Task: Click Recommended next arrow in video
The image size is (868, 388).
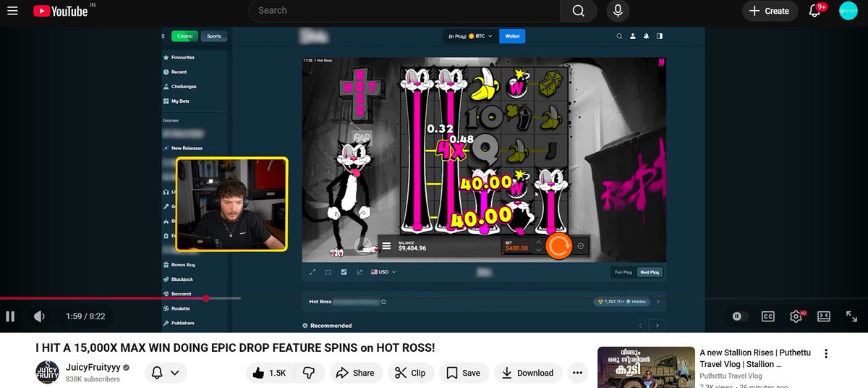Action: pos(658,325)
